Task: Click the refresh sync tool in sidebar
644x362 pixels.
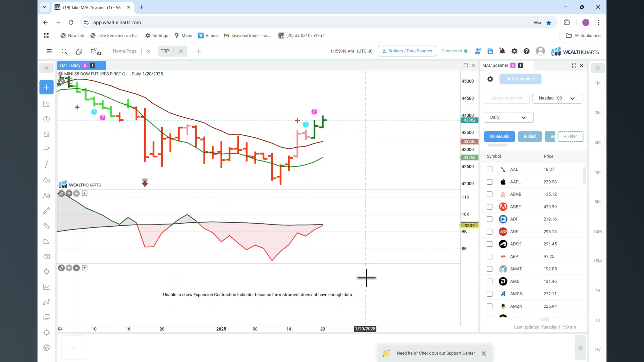Action: pyautogui.click(x=47, y=271)
